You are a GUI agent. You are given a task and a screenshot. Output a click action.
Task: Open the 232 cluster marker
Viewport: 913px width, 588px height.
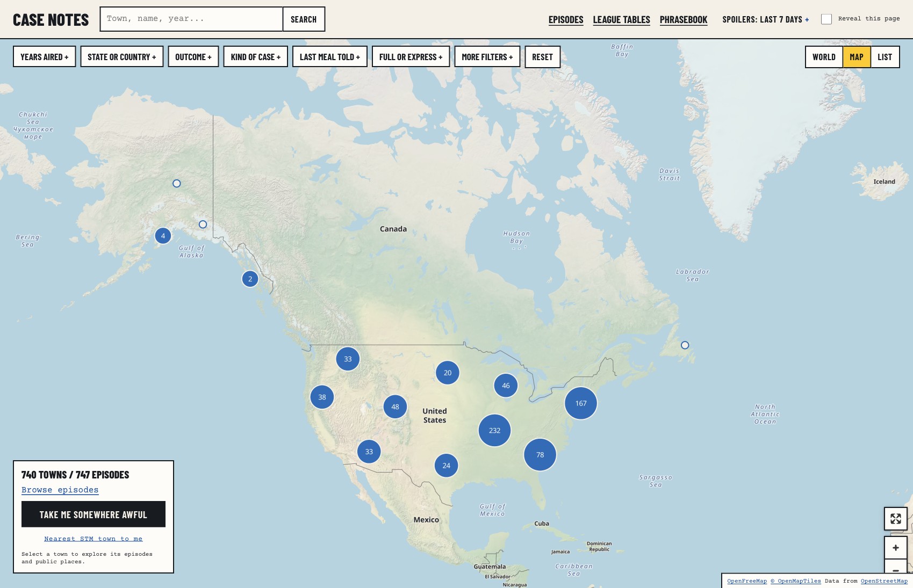[494, 430]
